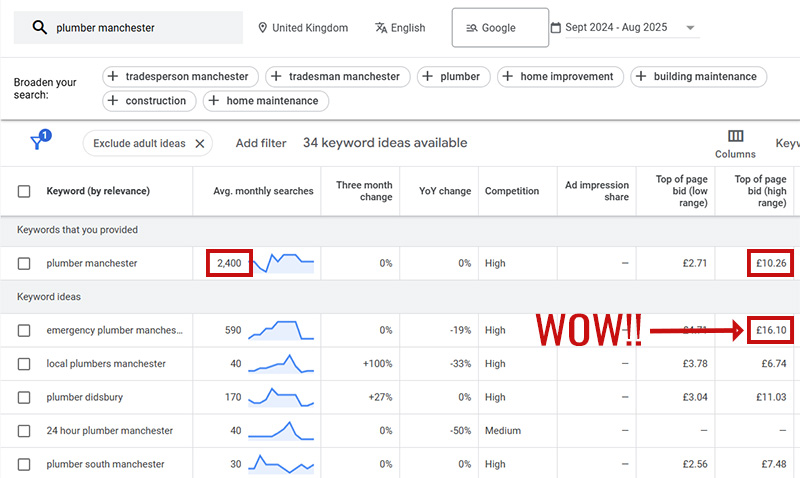Screen dimensions: 800x478
Task: Add tradesperson manchester plus icon
Action: (x=113, y=77)
